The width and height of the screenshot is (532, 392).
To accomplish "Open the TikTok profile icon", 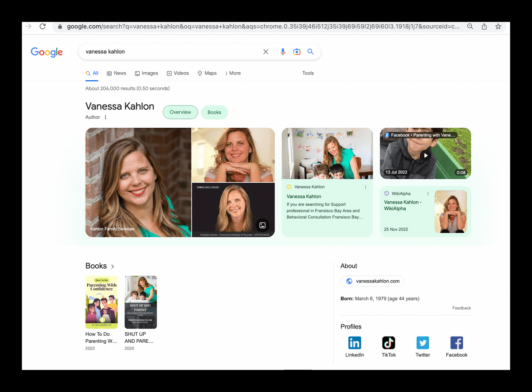I will pos(389,343).
